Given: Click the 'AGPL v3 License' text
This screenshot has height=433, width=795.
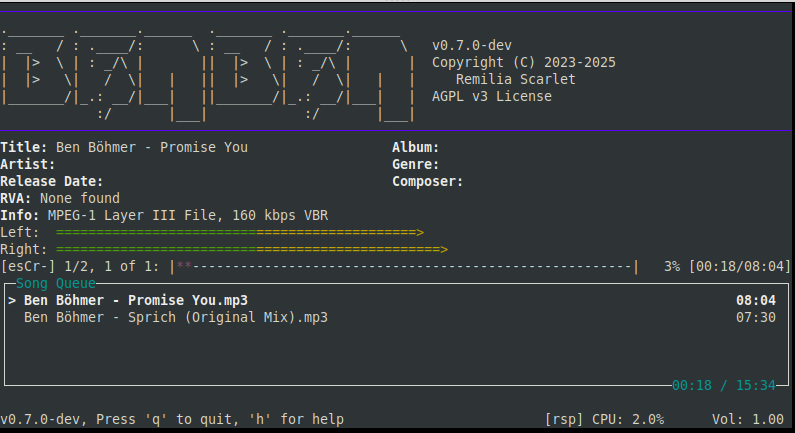Looking at the screenshot, I should coord(492,96).
